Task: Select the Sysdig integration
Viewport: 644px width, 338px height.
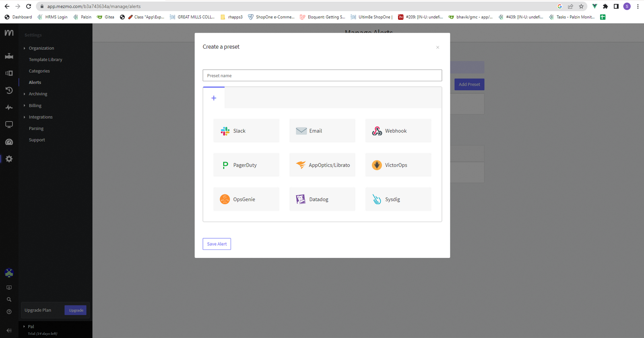Action: click(x=398, y=199)
